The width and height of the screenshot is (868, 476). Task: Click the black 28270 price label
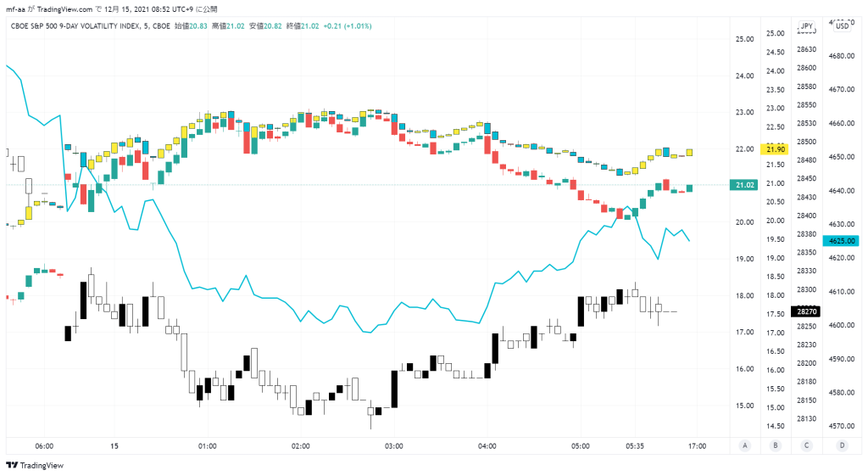[807, 311]
